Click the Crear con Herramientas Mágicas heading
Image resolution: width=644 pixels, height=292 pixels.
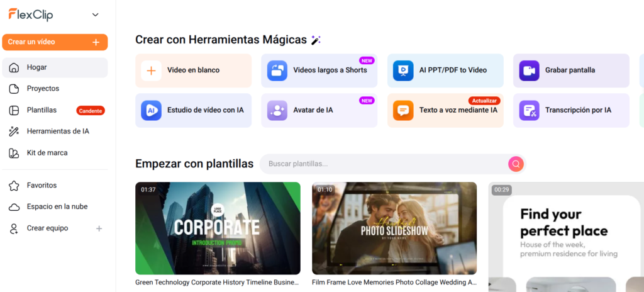[221, 40]
